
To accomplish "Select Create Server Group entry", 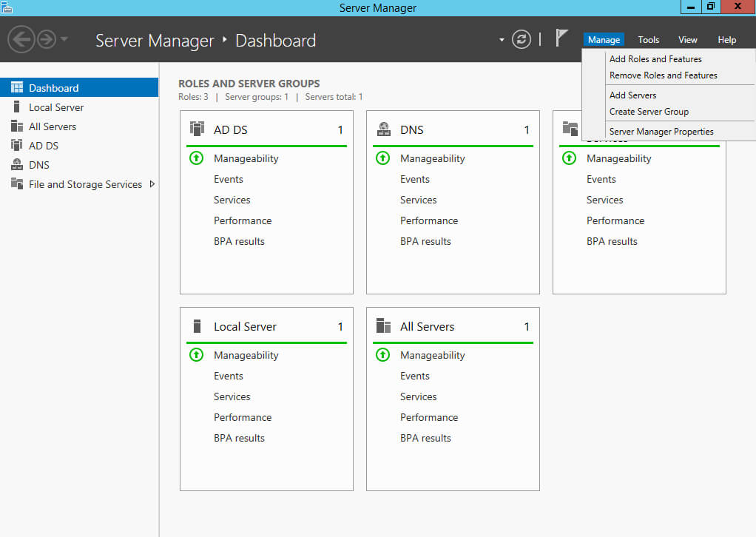I will point(649,112).
